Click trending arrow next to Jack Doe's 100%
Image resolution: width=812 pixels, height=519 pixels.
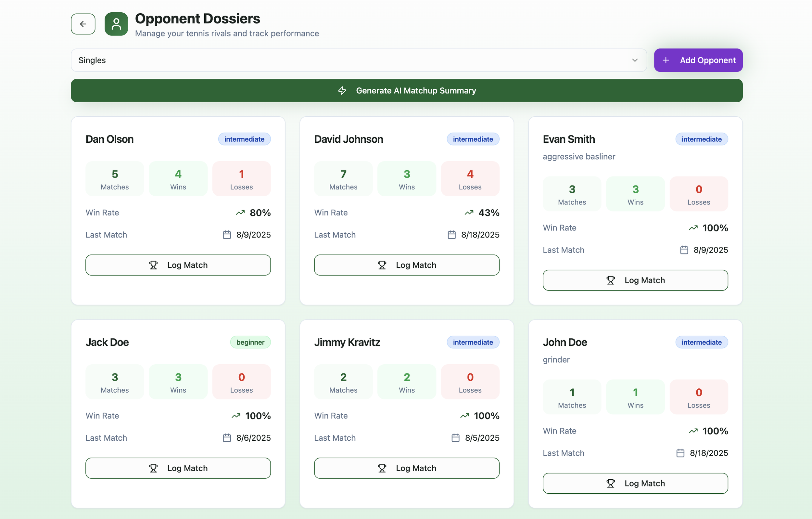236,416
